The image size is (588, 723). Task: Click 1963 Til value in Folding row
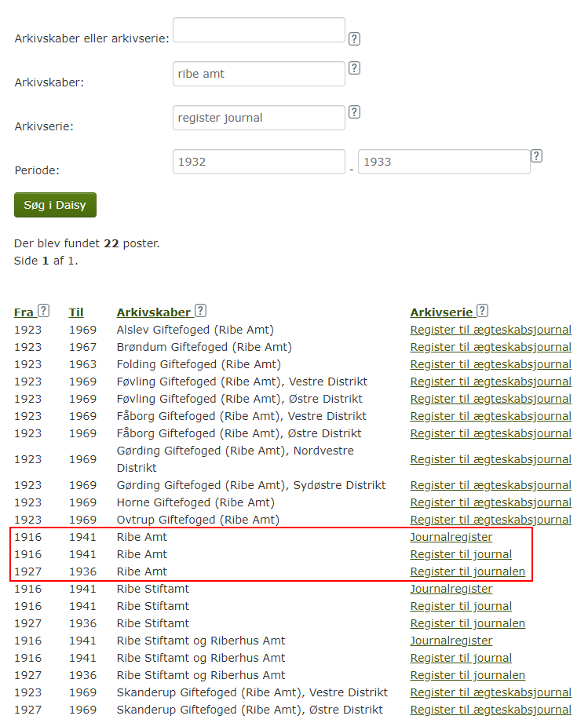(82, 365)
